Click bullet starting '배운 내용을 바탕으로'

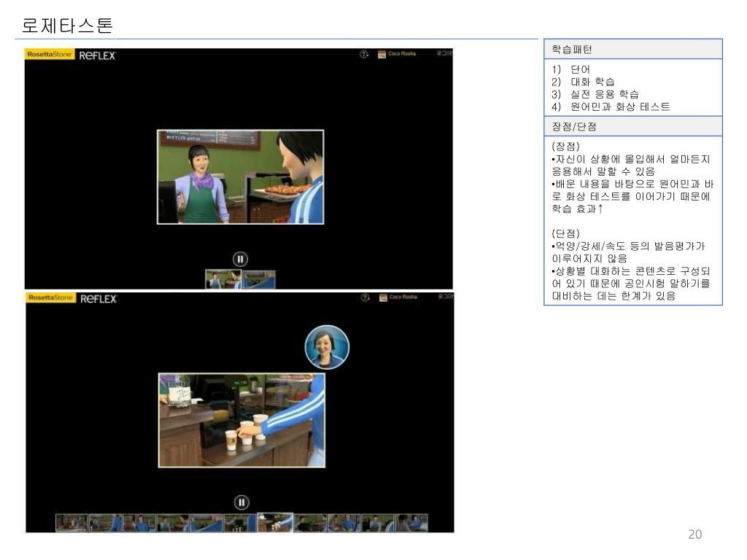[x=632, y=196]
